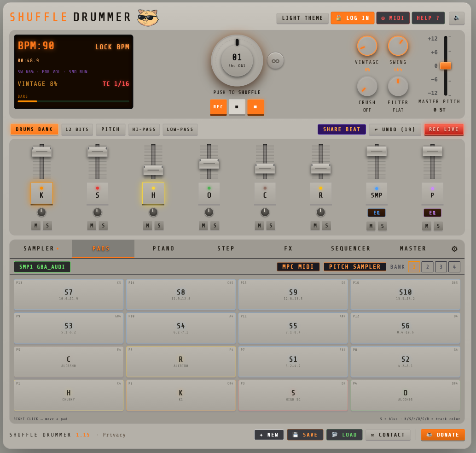The image size is (476, 453).
Task: Switch to the Sampler tab
Action: point(41,248)
